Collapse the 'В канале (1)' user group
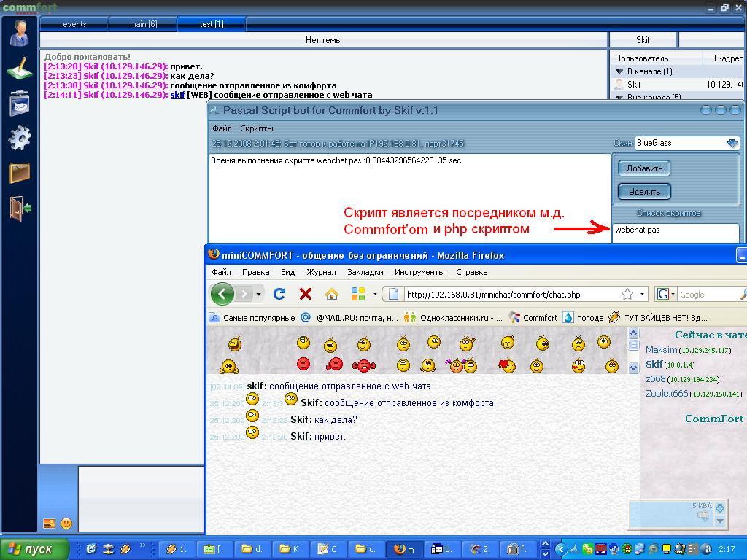This screenshot has width=747, height=560. point(619,71)
